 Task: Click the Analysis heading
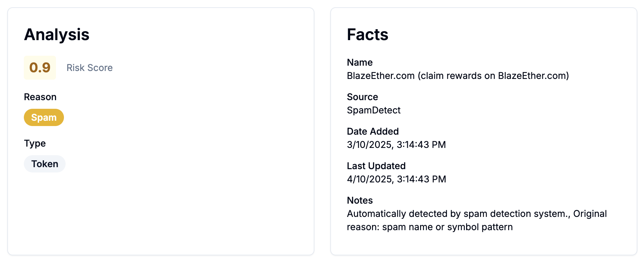point(56,34)
